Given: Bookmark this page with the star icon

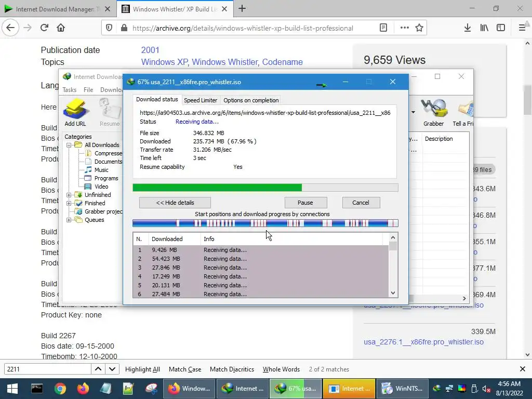Looking at the screenshot, I should coord(419,28).
